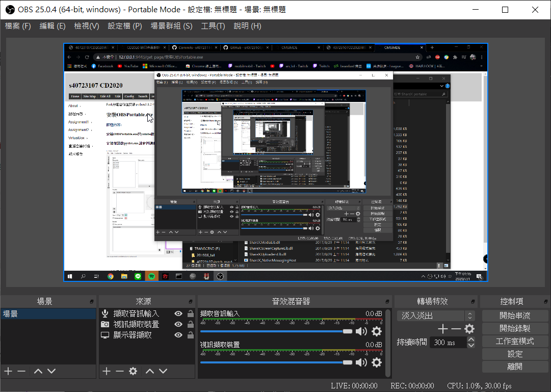The image size is (551, 392).
Task: Add a new scene with the 場景 panel plus button
Action: click(x=8, y=371)
